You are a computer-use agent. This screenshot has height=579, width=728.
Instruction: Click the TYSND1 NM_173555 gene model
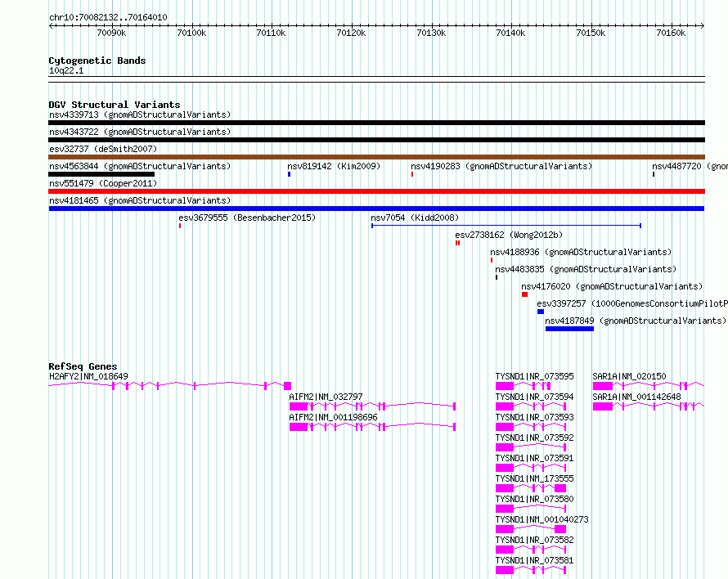[x=531, y=488]
